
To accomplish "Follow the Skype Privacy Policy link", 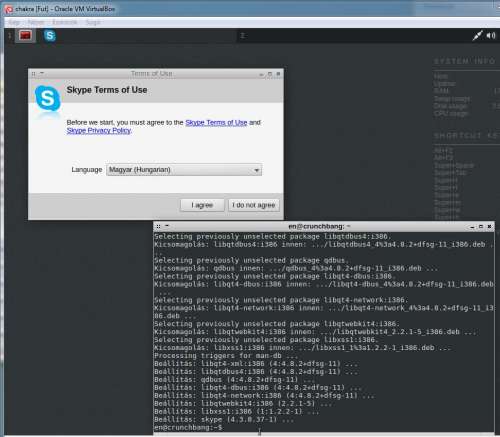I will tap(99, 131).
